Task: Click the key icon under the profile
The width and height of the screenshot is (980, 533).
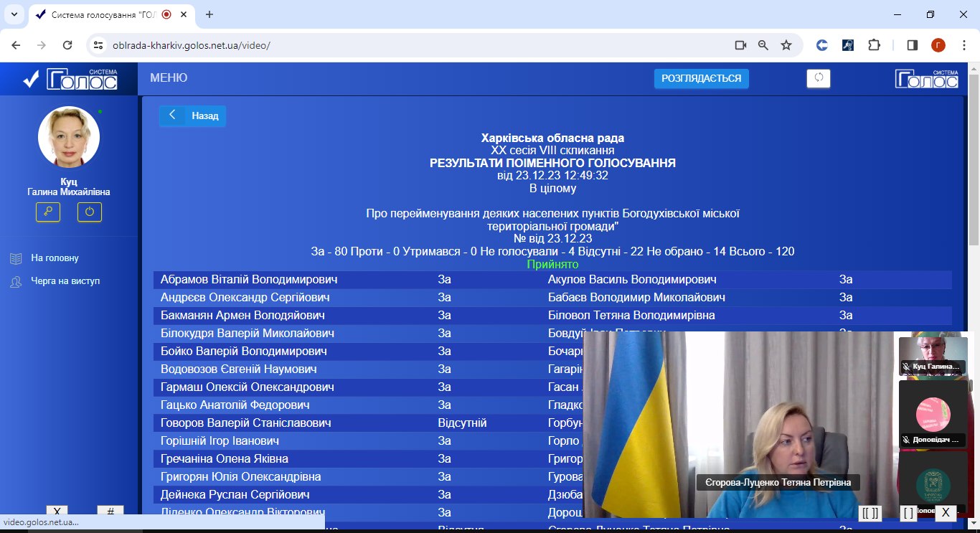Action: [48, 212]
